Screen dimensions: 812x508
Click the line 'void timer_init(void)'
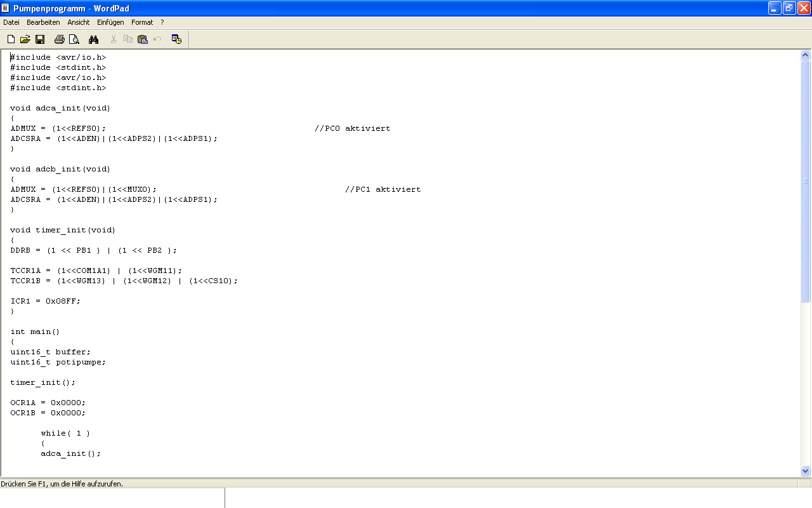point(63,230)
